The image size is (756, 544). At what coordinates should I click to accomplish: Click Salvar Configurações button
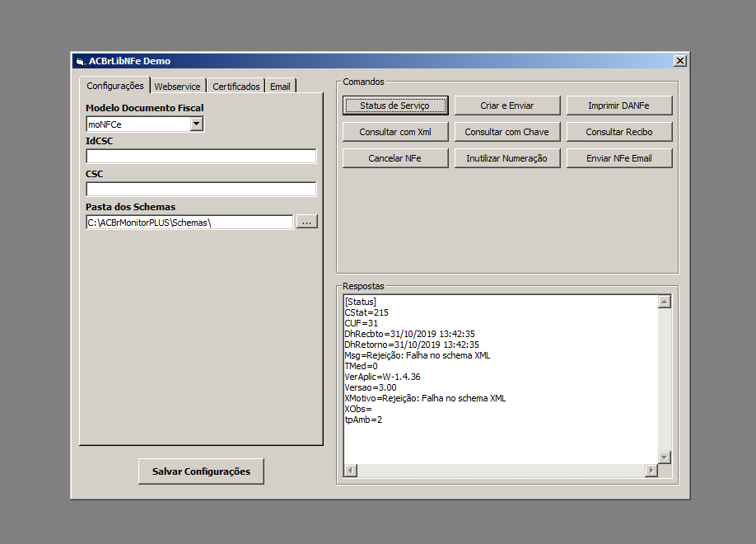pyautogui.click(x=201, y=471)
